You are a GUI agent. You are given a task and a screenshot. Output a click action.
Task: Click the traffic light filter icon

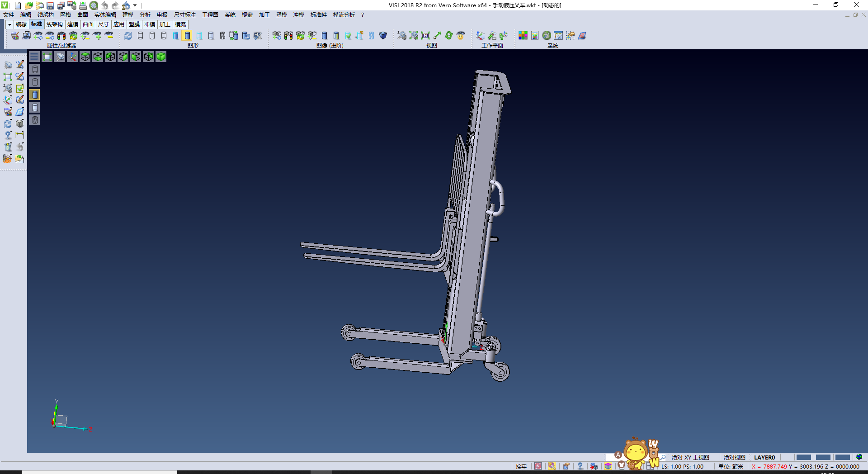61,35
